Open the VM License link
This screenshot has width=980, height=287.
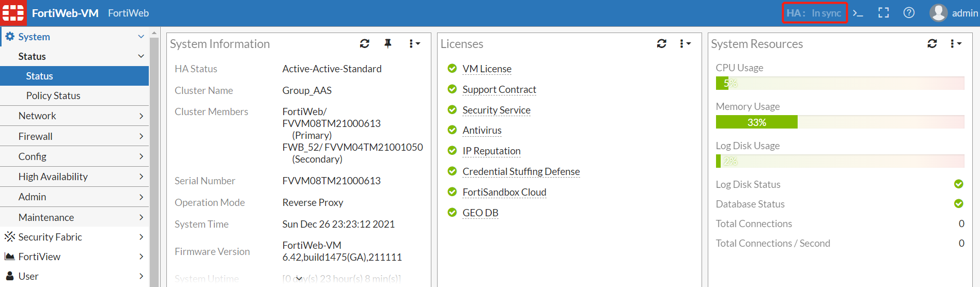pyautogui.click(x=487, y=69)
